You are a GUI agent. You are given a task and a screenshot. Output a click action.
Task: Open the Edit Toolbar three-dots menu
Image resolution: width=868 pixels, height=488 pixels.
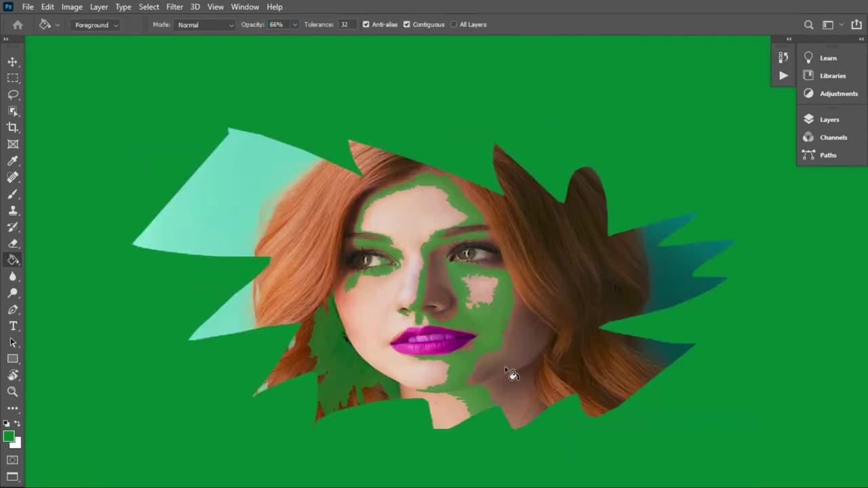pyautogui.click(x=13, y=408)
